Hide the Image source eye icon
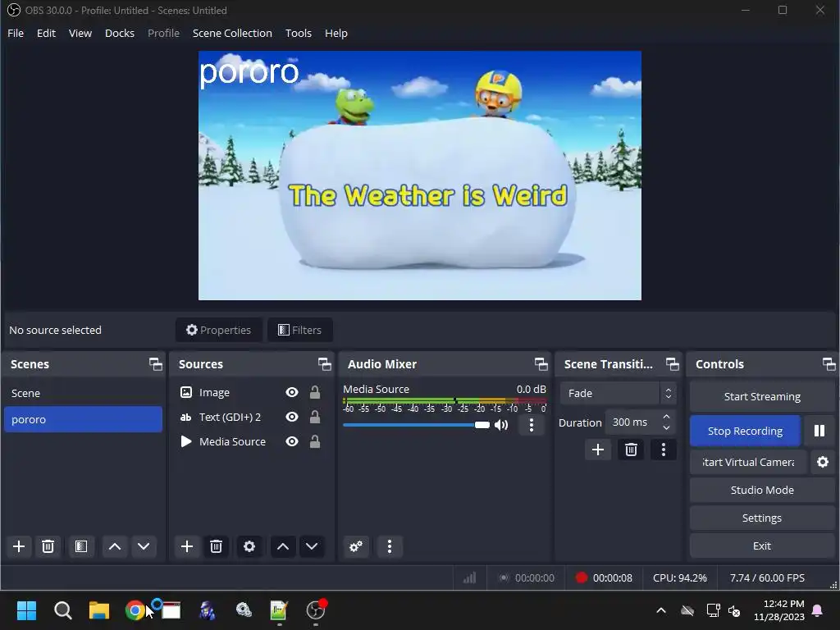This screenshot has width=840, height=630. coord(292,393)
